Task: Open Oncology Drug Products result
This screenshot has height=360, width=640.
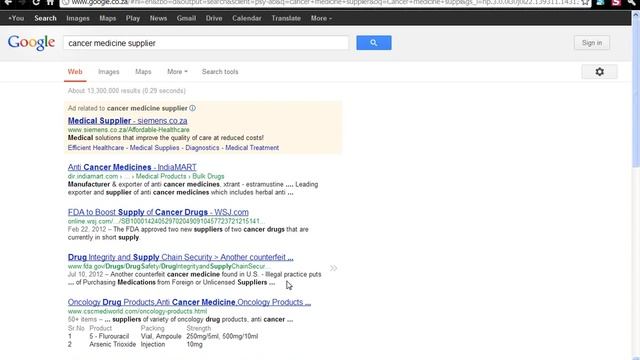Action: (x=189, y=302)
